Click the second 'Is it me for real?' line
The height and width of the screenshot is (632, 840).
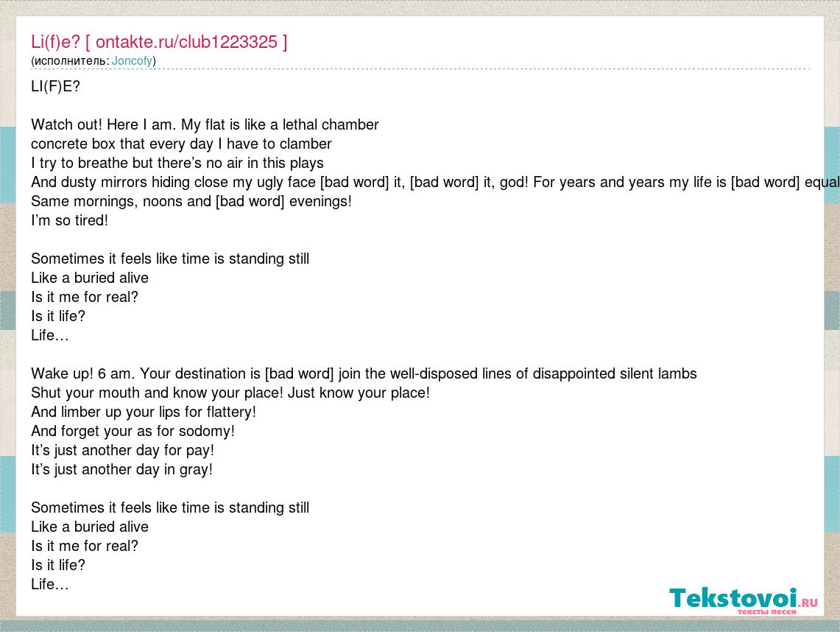(85, 547)
